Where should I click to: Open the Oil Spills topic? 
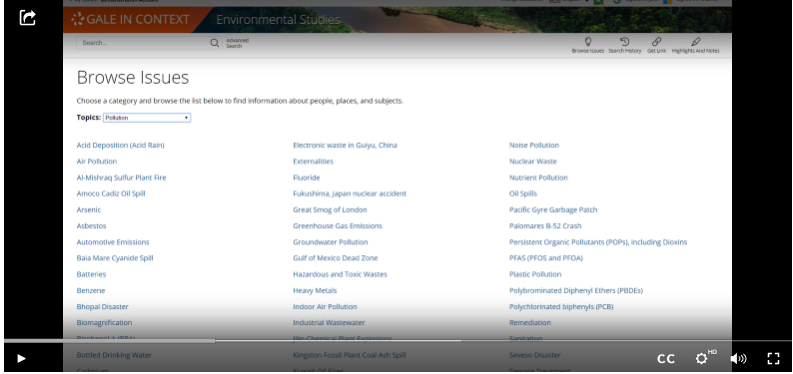pos(523,194)
